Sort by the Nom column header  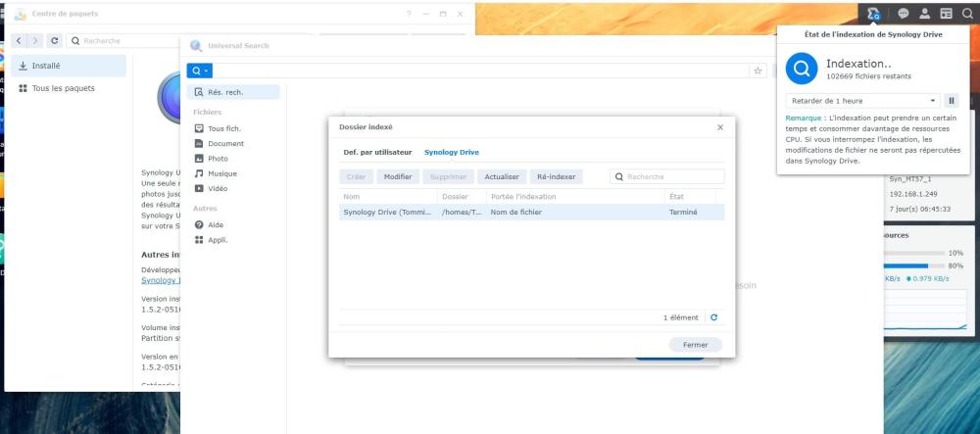tap(388, 197)
